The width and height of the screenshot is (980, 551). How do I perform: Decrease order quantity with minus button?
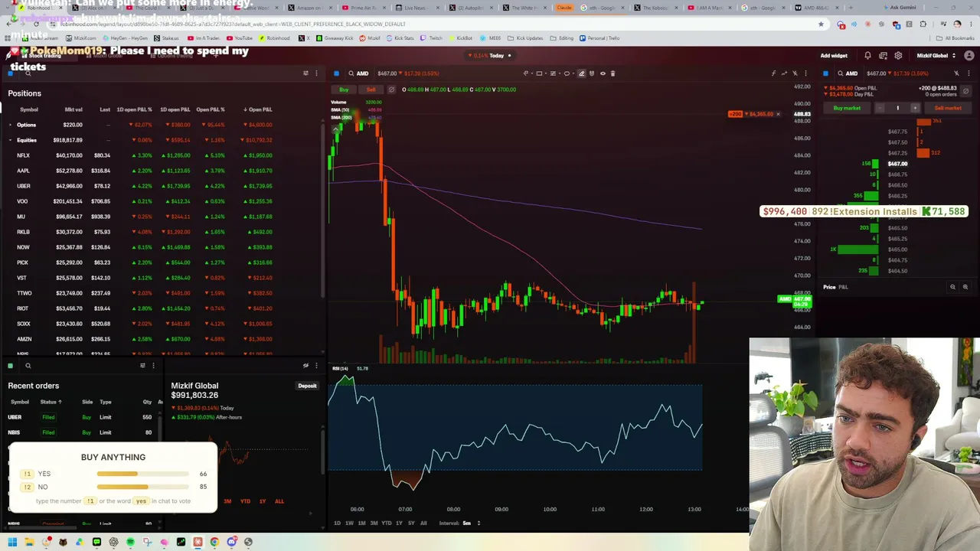coord(880,108)
